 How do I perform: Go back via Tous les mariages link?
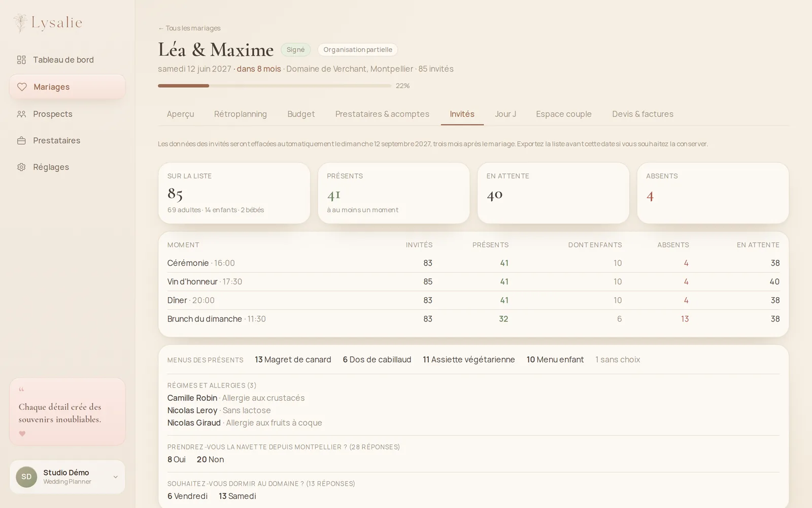click(189, 28)
